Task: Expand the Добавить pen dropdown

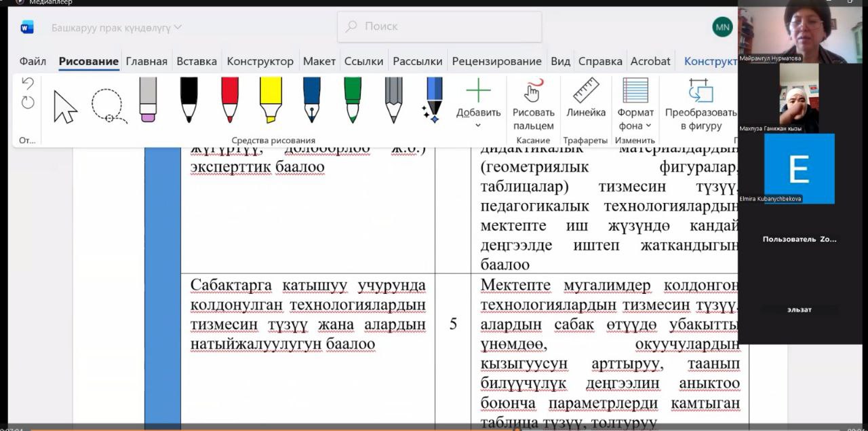Action: 478,126
